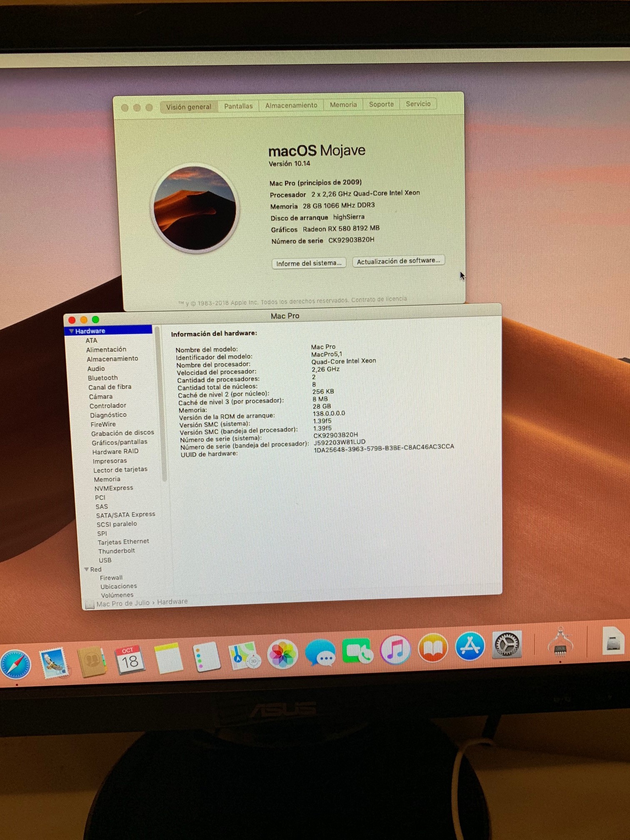Open Calendar showing OCT 18
The image size is (630, 840).
(x=130, y=660)
